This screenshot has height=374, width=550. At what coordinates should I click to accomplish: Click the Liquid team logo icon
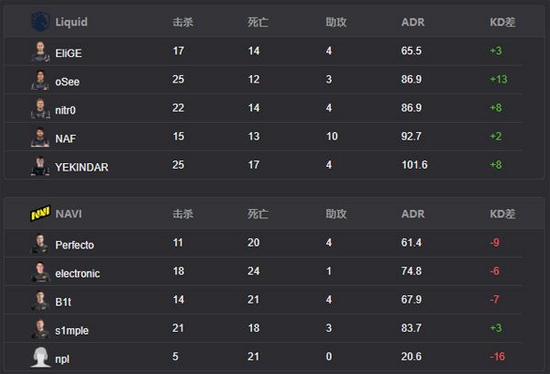point(40,22)
